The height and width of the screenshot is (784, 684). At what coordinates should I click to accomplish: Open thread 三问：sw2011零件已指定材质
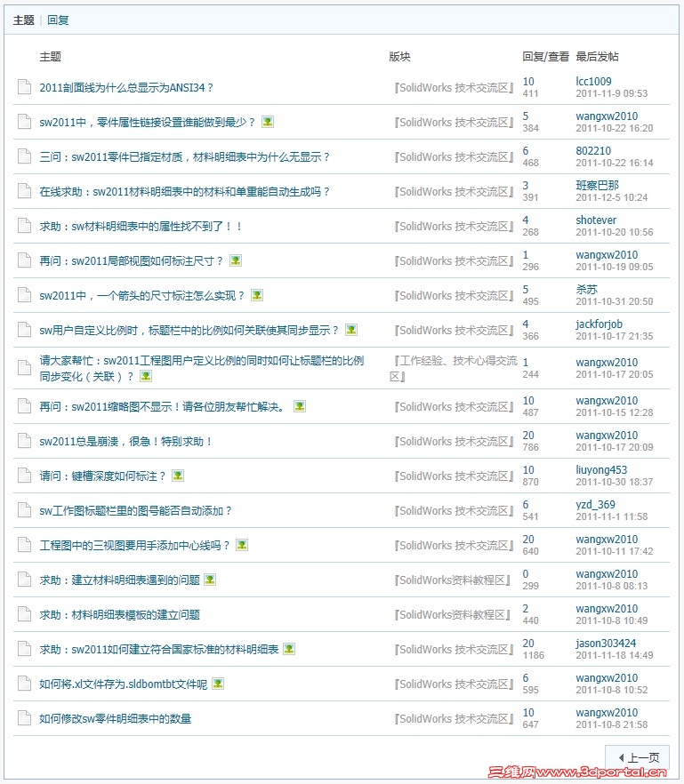click(x=184, y=157)
